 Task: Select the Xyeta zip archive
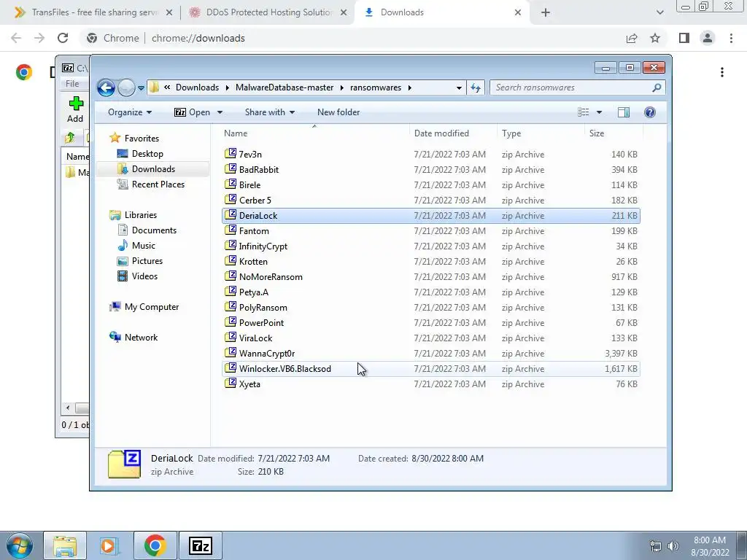pyautogui.click(x=430, y=384)
